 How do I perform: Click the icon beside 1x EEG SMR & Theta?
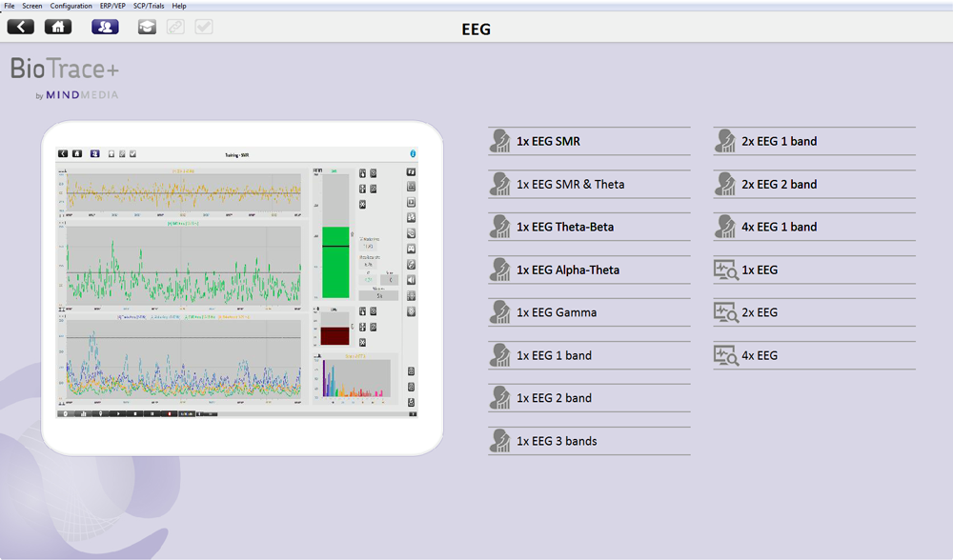[500, 184]
